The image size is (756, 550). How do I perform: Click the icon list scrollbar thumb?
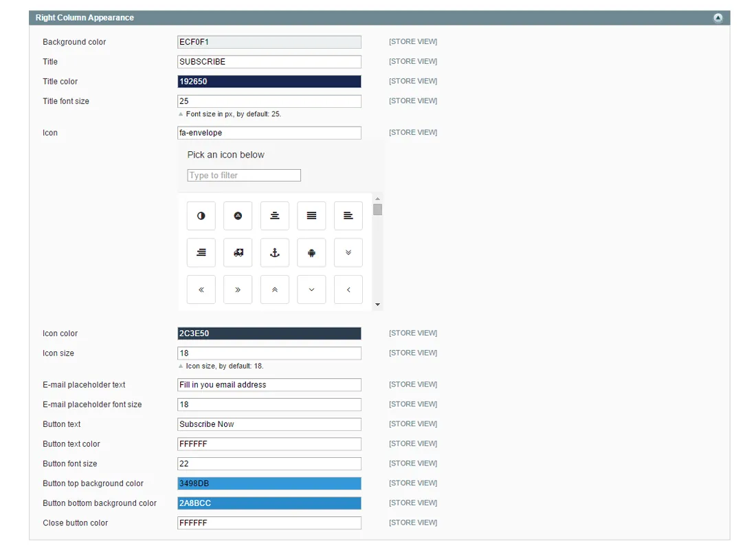[x=377, y=210]
